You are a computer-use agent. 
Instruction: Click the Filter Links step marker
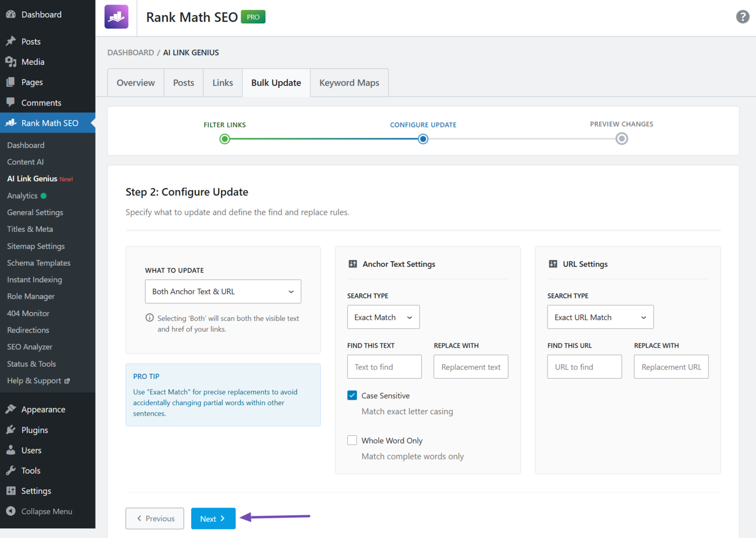[225, 139]
